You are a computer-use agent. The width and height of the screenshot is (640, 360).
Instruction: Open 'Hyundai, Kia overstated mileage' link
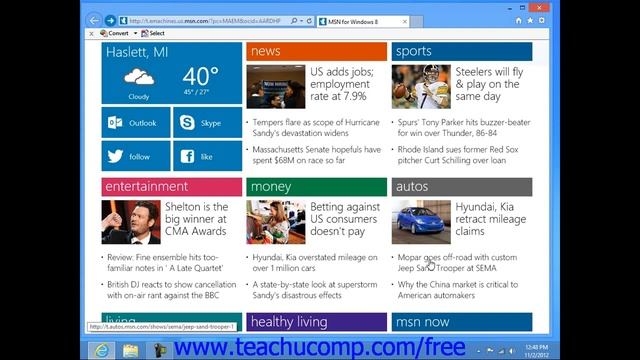(x=315, y=263)
